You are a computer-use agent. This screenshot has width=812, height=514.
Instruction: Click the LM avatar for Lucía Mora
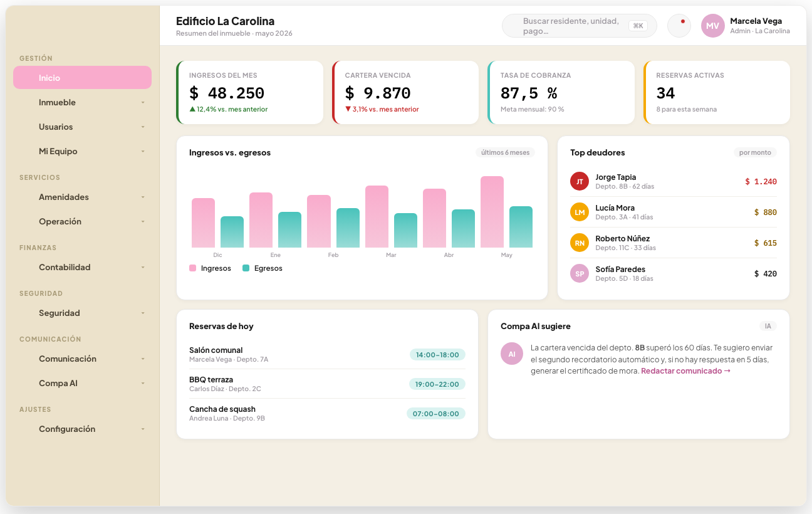click(580, 212)
